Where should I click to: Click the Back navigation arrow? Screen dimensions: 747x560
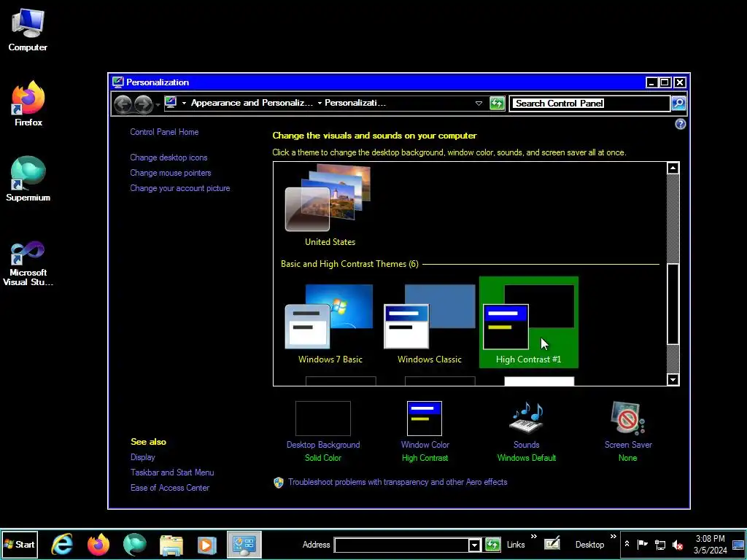123,104
